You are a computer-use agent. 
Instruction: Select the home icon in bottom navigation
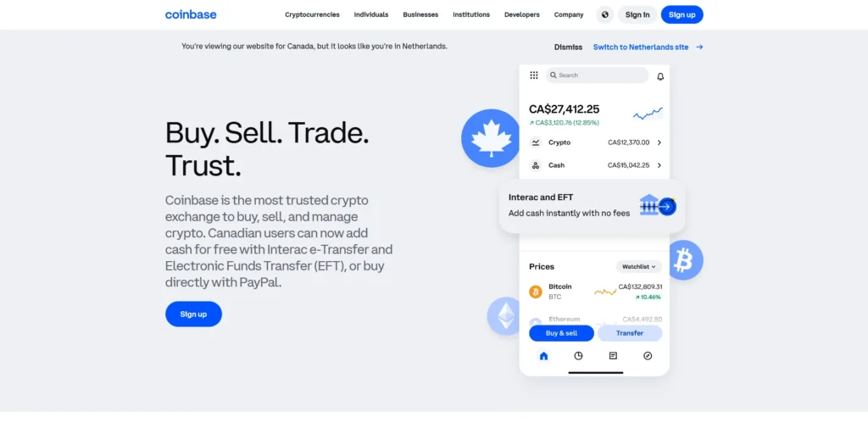click(543, 356)
